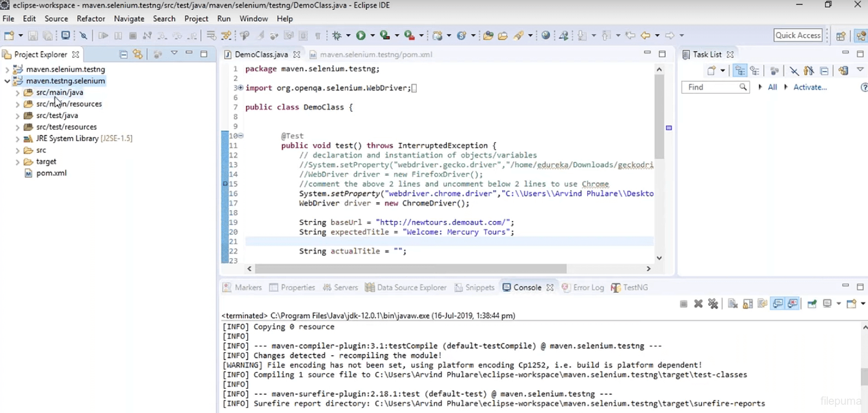Screen dimensions: 868x413
Task: Toggle Scroll Lock in Console toolbar
Action: [748, 304]
